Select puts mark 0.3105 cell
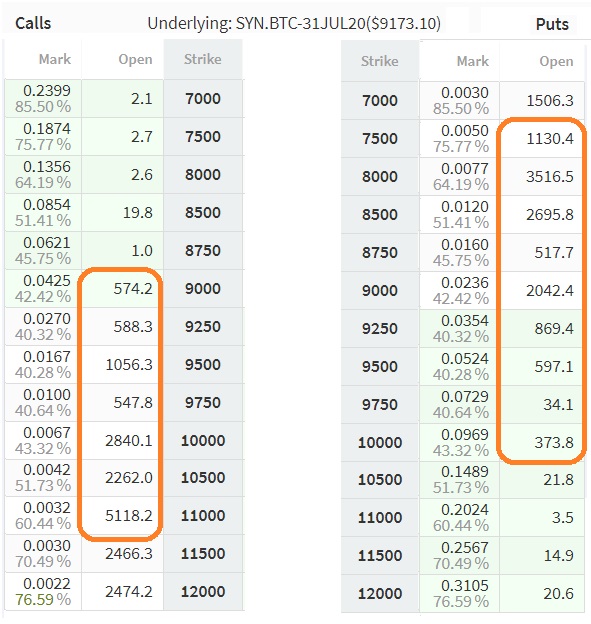The height and width of the screenshot is (624, 591). click(x=459, y=594)
